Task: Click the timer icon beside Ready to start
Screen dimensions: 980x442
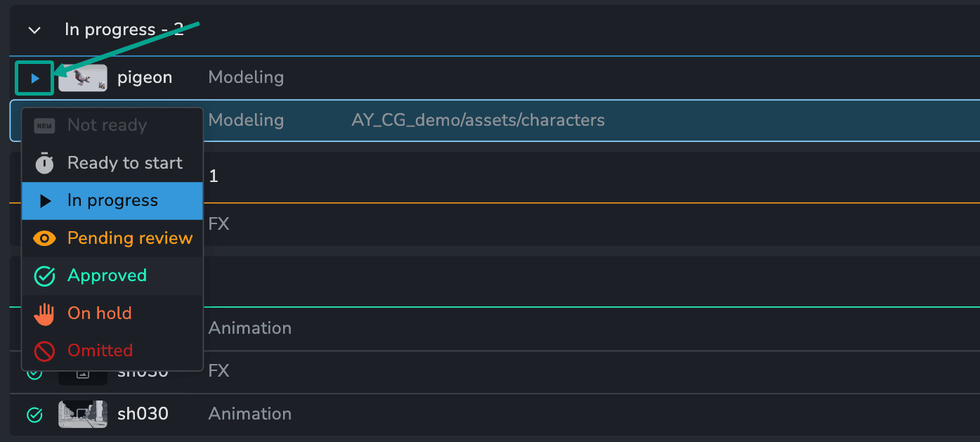Action: pyautogui.click(x=44, y=162)
